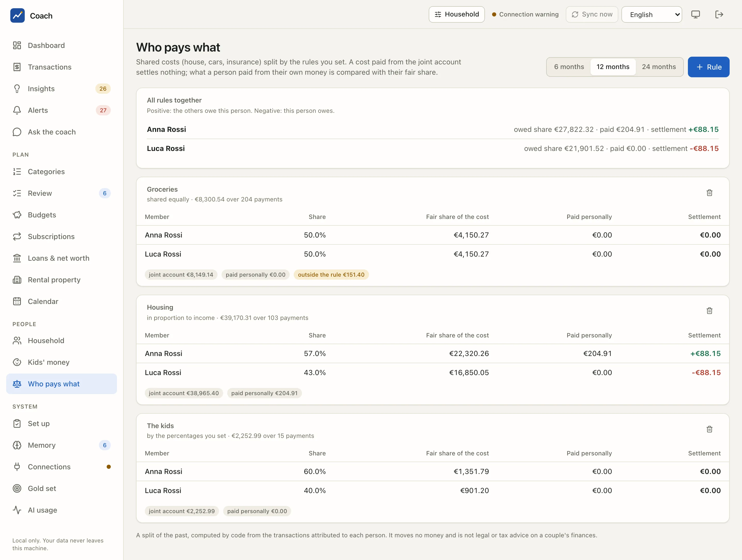Open Connections with warning dot

[62, 467]
